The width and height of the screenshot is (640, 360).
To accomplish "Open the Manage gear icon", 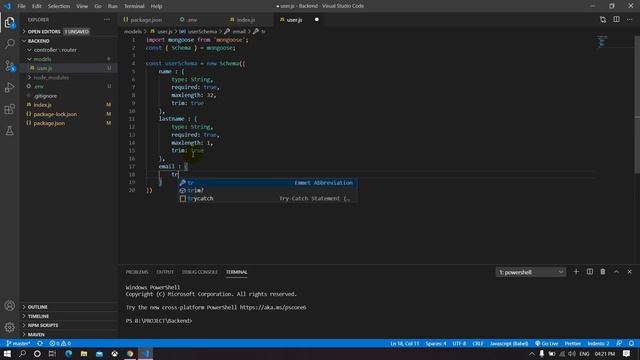I will tap(9, 327).
